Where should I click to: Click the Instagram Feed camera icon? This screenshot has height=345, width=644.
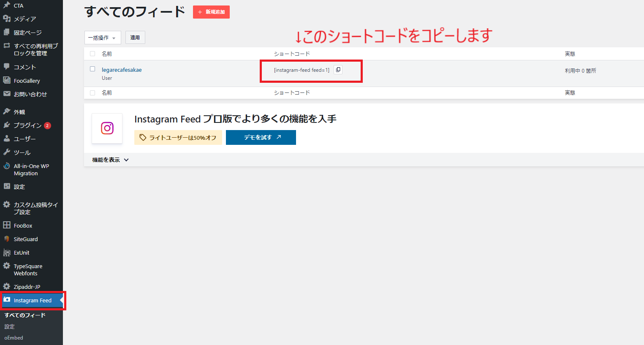[7, 300]
